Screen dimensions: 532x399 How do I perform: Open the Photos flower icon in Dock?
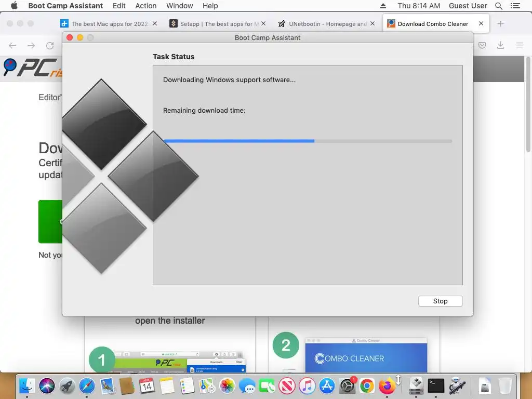[227, 386]
